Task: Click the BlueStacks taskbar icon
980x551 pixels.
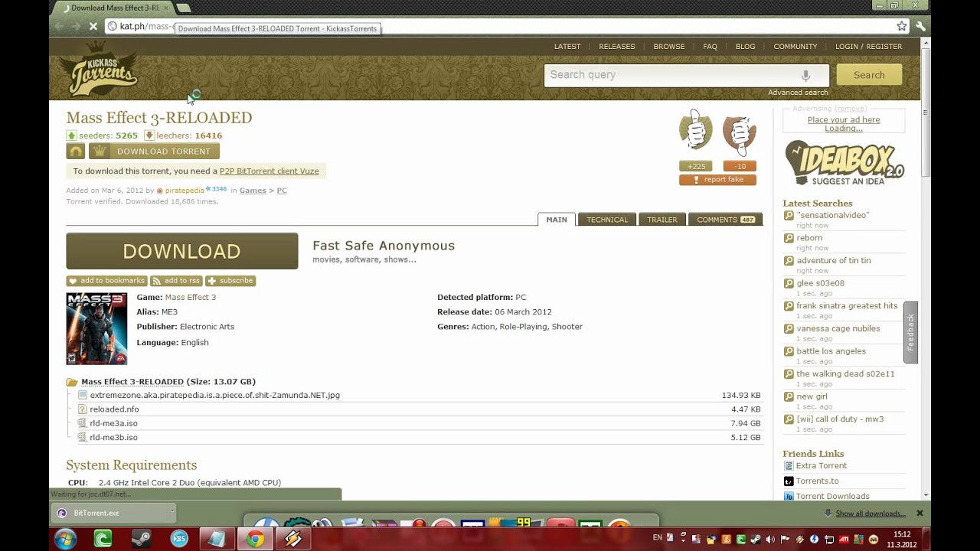Action: tap(179, 539)
